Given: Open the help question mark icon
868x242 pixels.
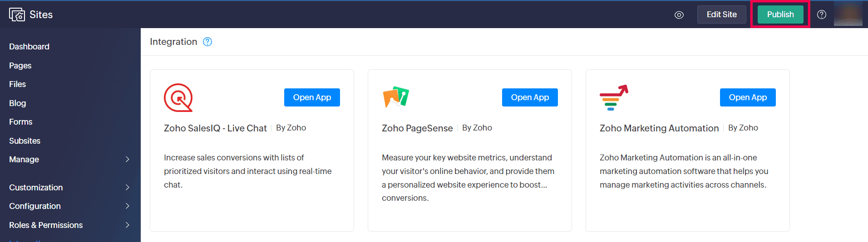Looking at the screenshot, I should coord(821,15).
